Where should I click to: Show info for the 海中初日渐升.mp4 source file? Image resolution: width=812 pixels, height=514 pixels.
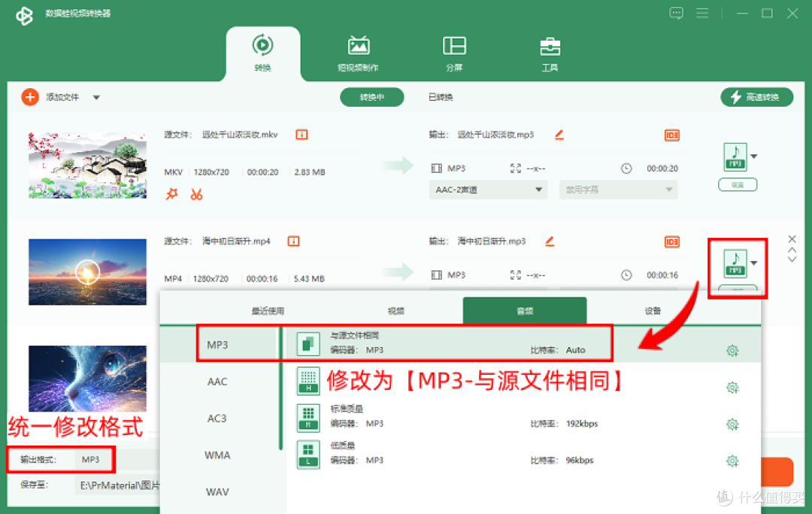point(294,242)
